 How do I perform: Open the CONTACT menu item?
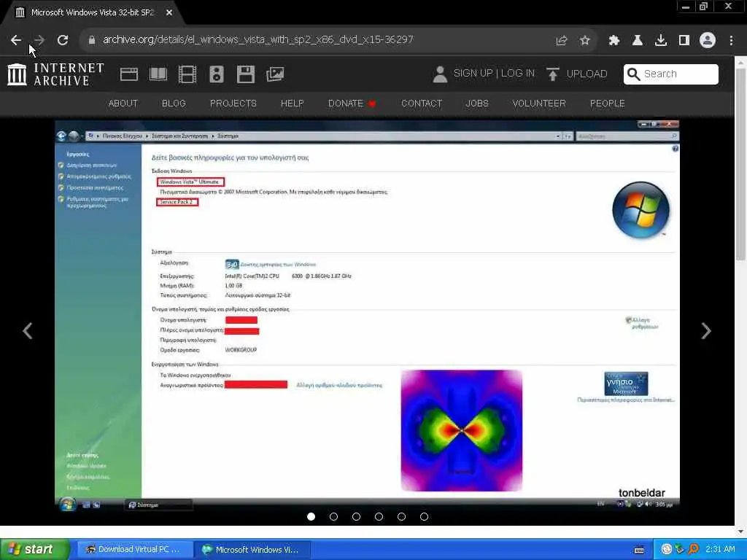point(422,104)
